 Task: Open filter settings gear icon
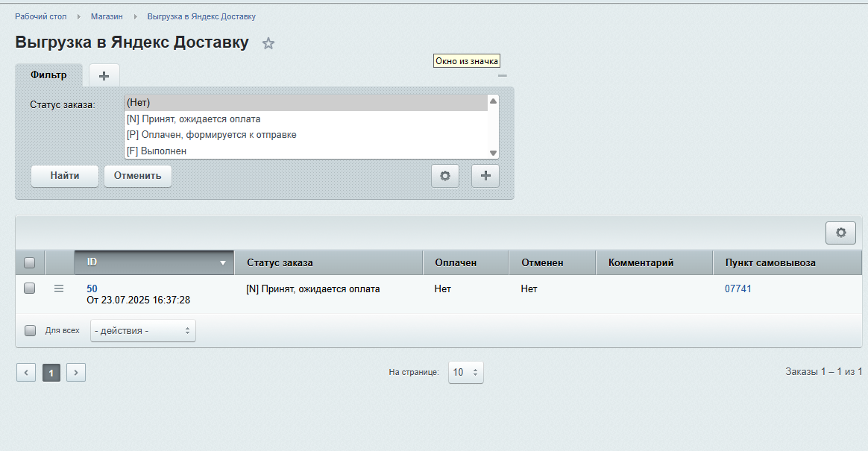[x=445, y=176]
